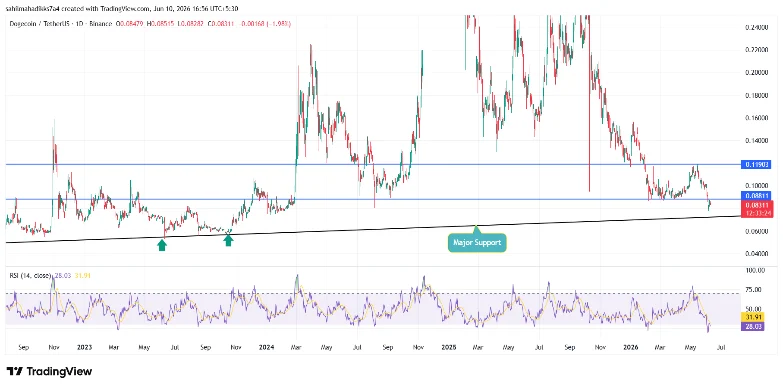783x388 pixels.
Task: Click the purple 28.03 RSI axis tag
Action: 754,326
